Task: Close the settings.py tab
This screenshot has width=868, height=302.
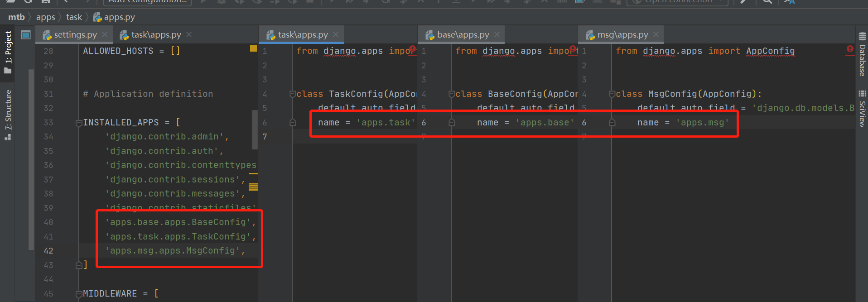Action: (x=105, y=34)
